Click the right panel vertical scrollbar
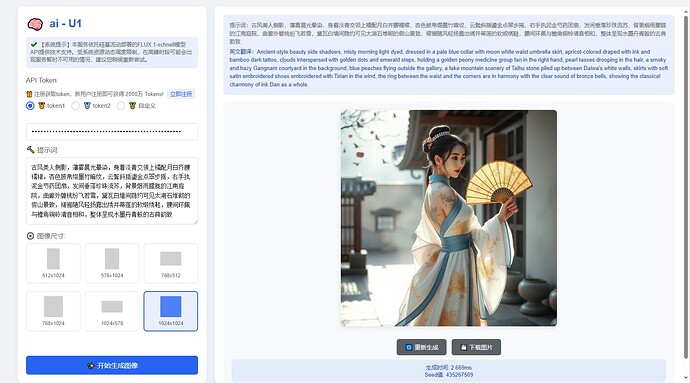The height and width of the screenshot is (383, 690). pyautogui.click(x=685, y=185)
